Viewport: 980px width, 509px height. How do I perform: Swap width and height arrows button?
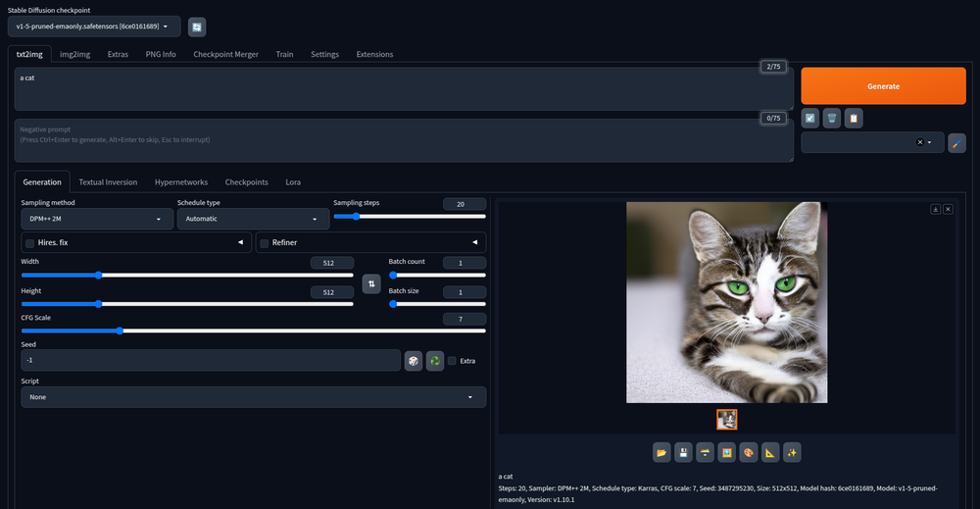pos(371,283)
